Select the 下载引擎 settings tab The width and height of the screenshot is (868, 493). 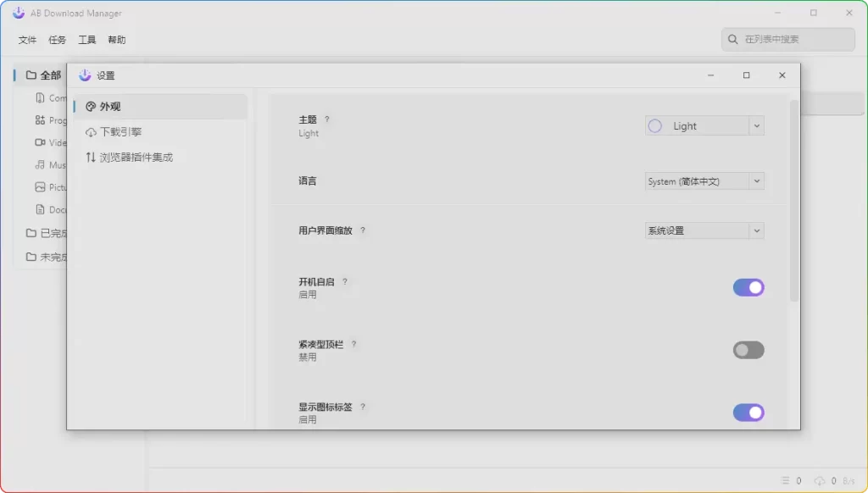[x=160, y=131]
